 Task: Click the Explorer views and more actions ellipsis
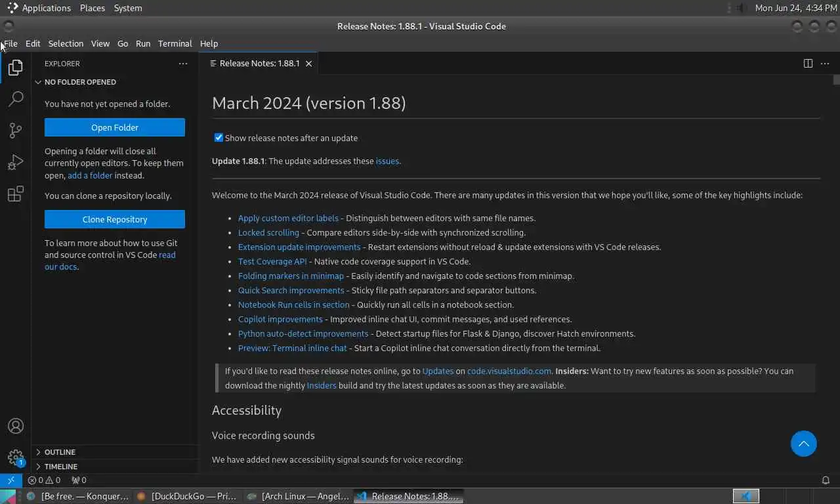(183, 64)
